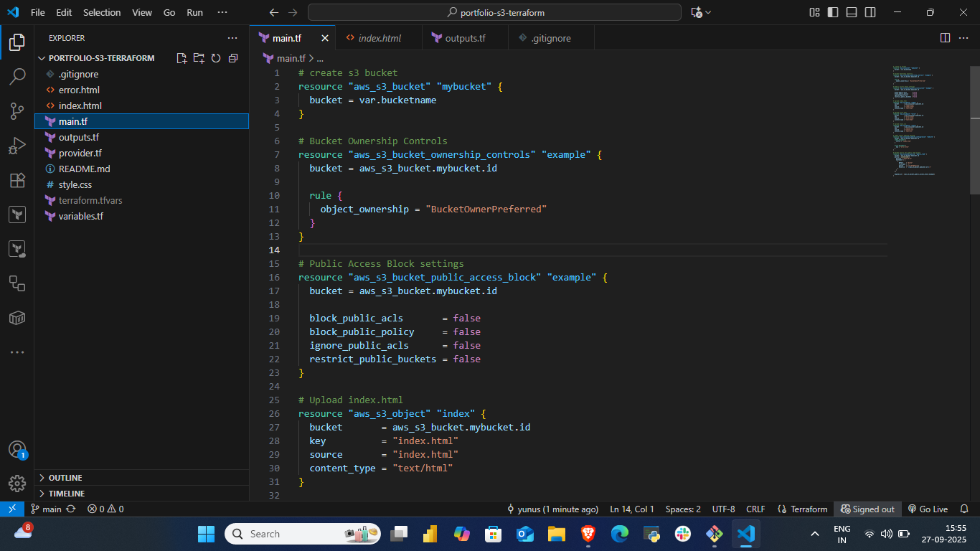Expand the OUTLINE section
Screen dimensions: 980x551
point(65,478)
